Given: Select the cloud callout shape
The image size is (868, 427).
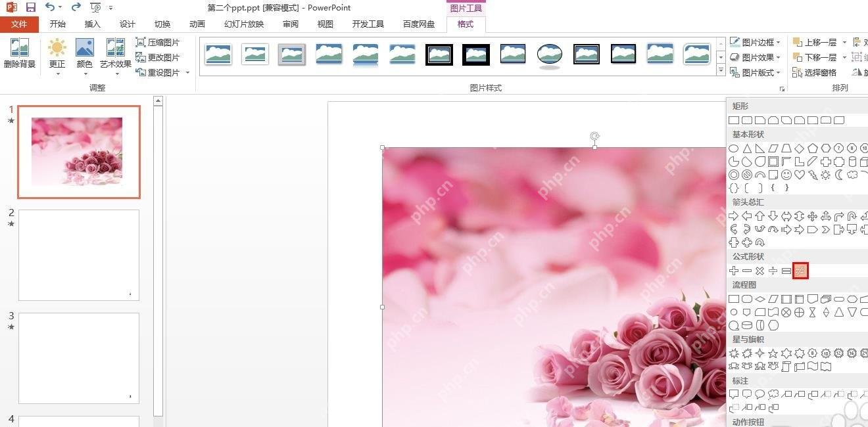Looking at the screenshot, I should [773, 394].
